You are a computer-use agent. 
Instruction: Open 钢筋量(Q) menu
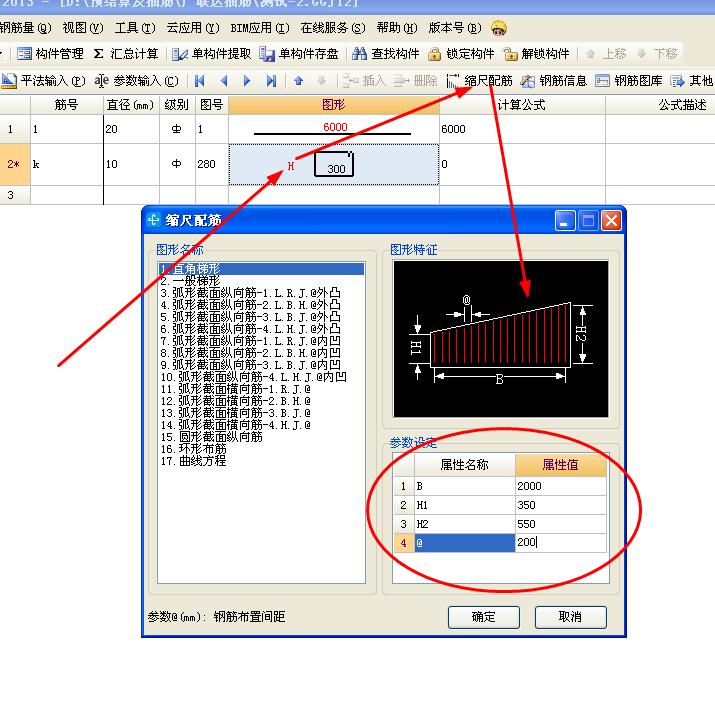pos(26,28)
